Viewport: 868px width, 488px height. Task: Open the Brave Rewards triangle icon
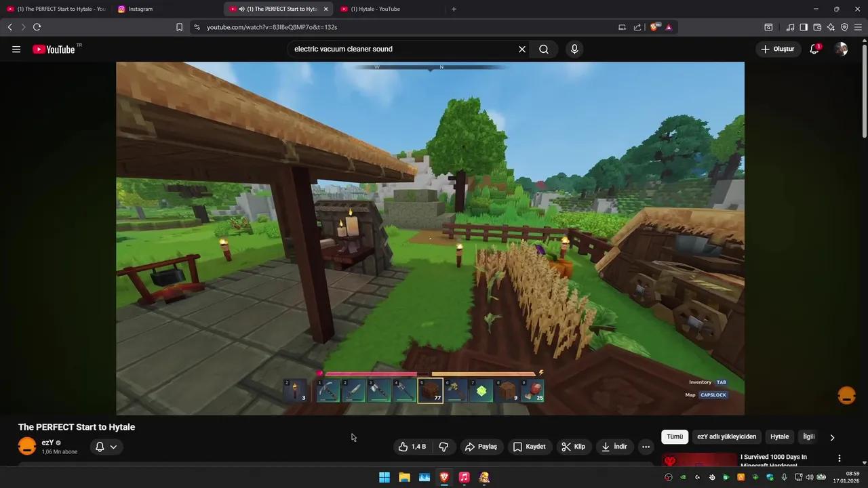click(669, 27)
